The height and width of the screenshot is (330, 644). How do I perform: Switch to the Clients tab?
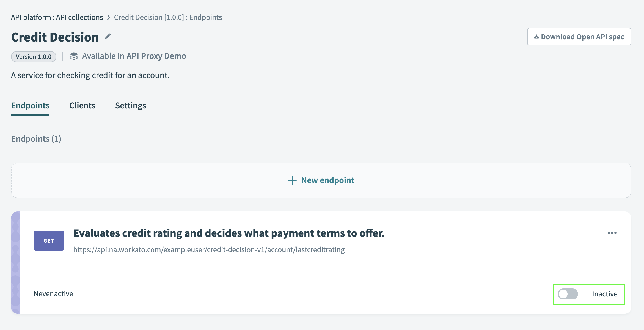coord(82,105)
